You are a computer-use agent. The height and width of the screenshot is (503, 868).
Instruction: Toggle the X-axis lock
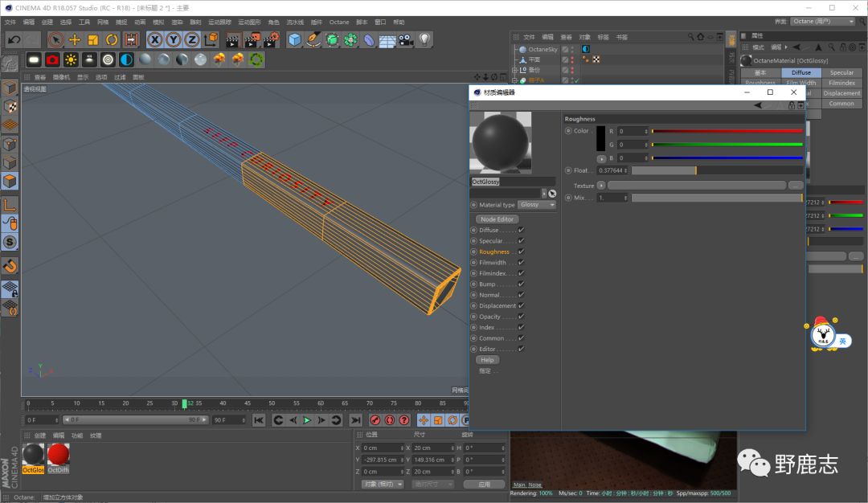pyautogui.click(x=154, y=39)
